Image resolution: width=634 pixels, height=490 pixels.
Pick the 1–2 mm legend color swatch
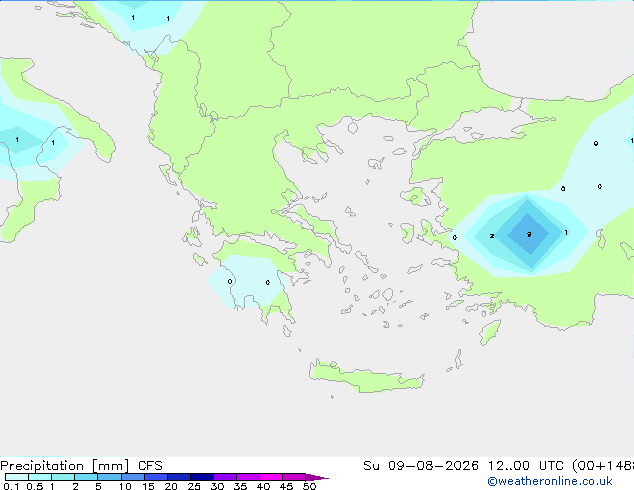pyautogui.click(x=63, y=477)
